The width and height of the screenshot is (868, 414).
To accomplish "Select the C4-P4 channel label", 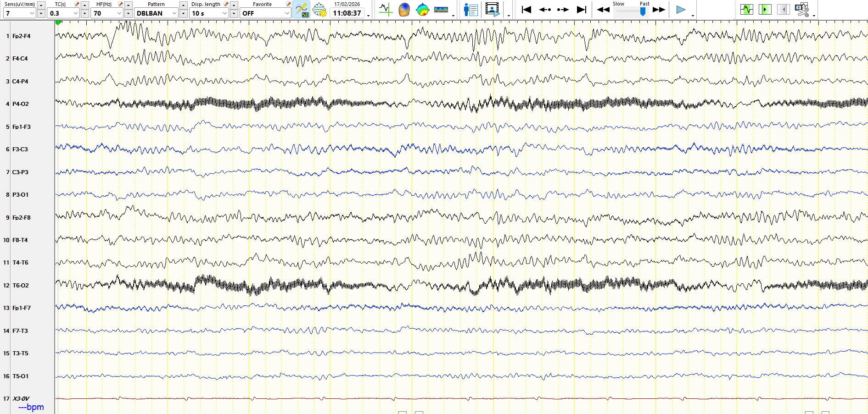I will click(20, 82).
